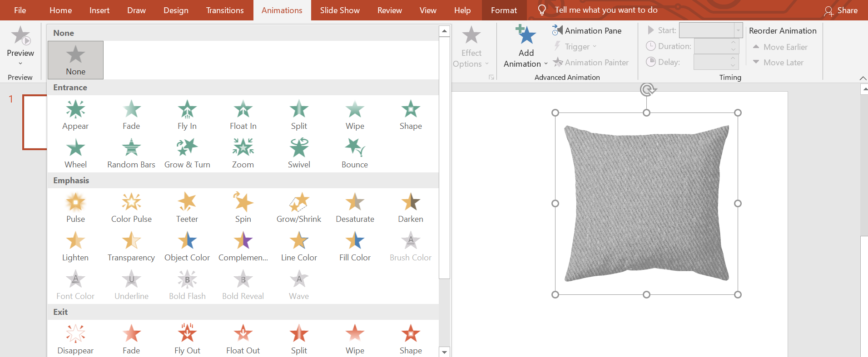Expand the Preview button dropdown arrow
Viewport: 868px width, 357px height.
[20, 64]
